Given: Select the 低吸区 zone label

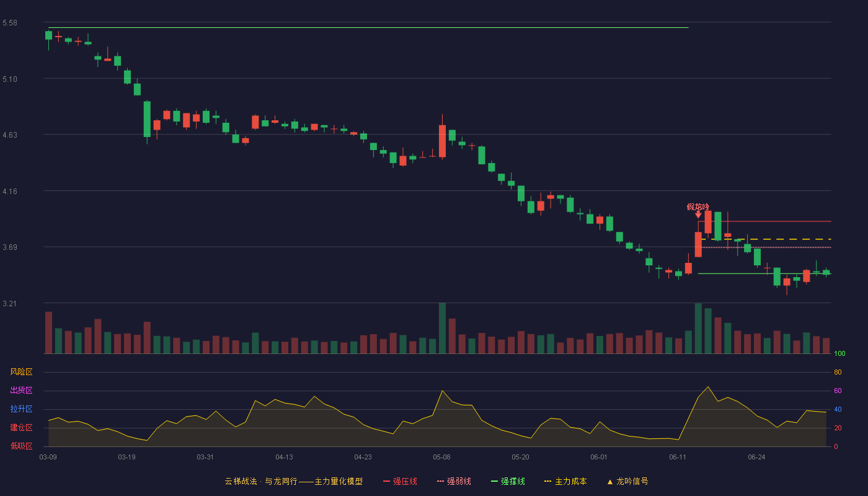Looking at the screenshot, I should 22,446.
